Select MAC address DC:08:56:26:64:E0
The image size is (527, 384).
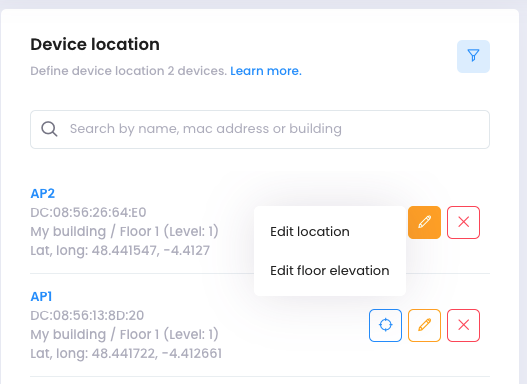coord(88,212)
